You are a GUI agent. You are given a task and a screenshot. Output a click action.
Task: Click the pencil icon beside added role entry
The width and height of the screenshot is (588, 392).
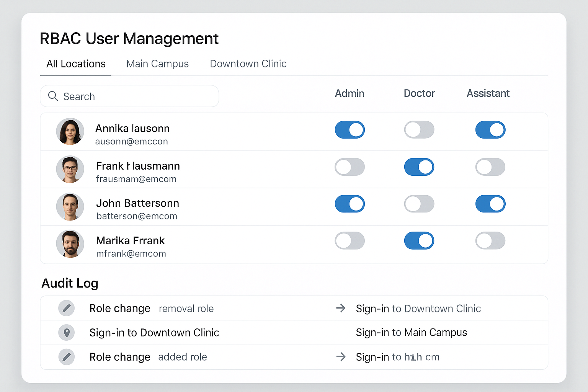pyautogui.click(x=66, y=357)
